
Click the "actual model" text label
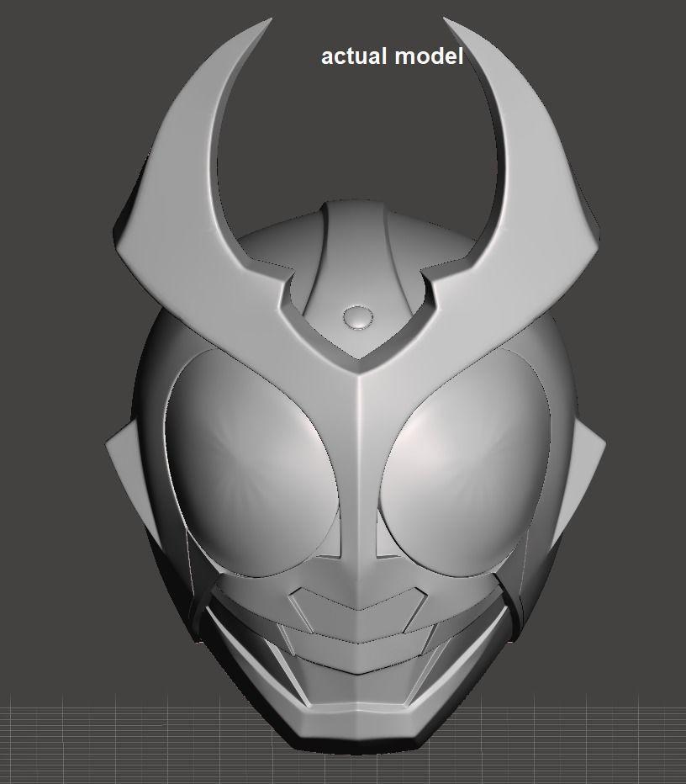(393, 56)
